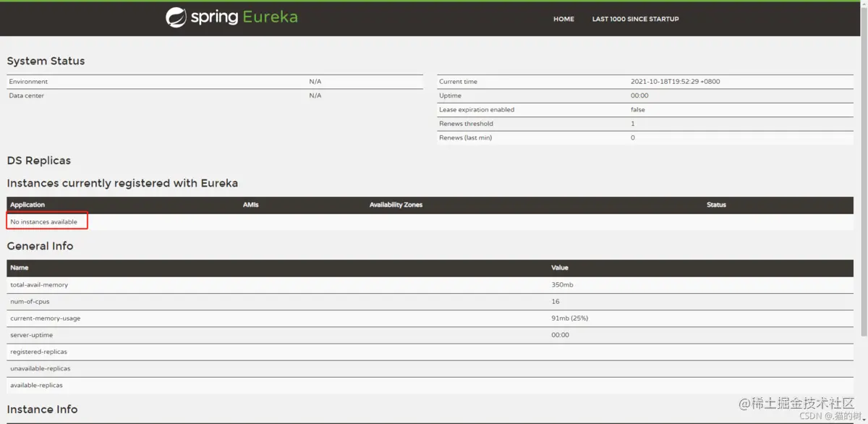Select the Renews (last min) label
The height and width of the screenshot is (424, 868).
[465, 137]
